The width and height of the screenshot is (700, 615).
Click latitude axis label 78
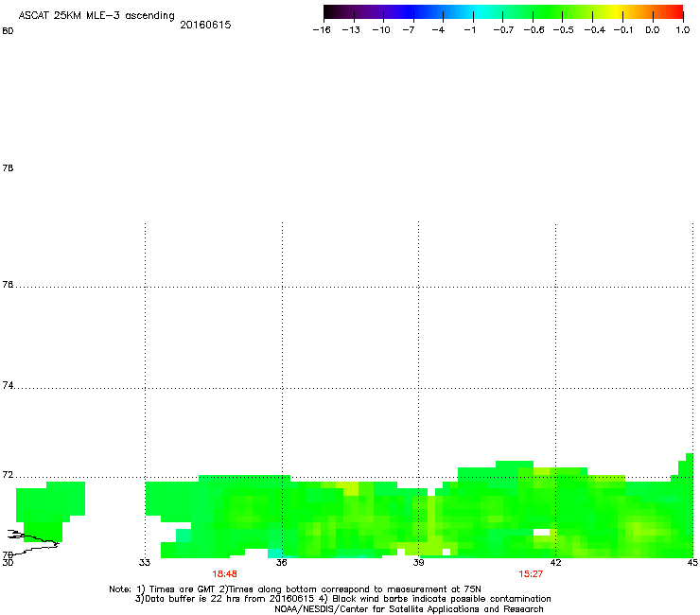coord(8,167)
